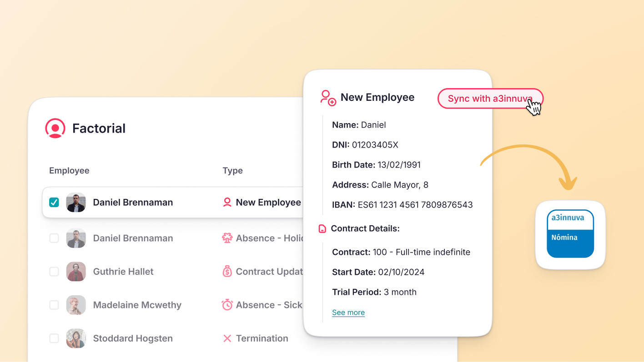This screenshot has width=644, height=362.
Task: Click the stopwatch Absence Sick icon
Action: point(227,305)
